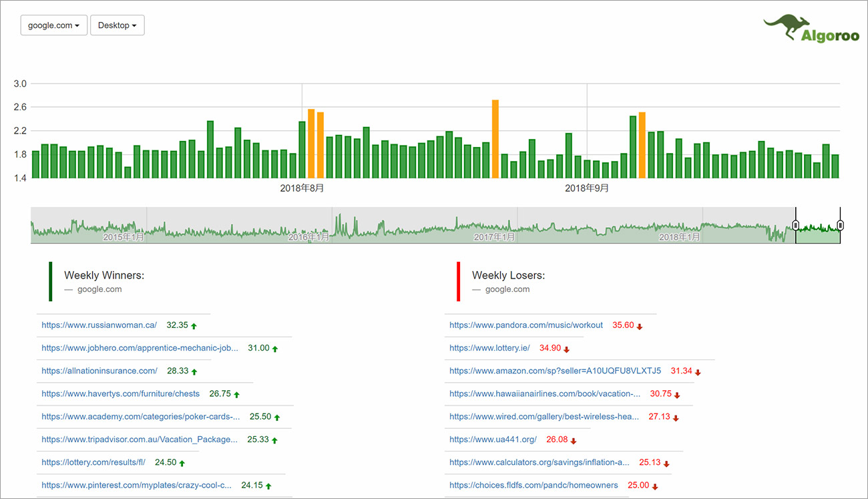The width and height of the screenshot is (868, 499).
Task: Click the Weekly Losers heading
Action: tap(509, 275)
